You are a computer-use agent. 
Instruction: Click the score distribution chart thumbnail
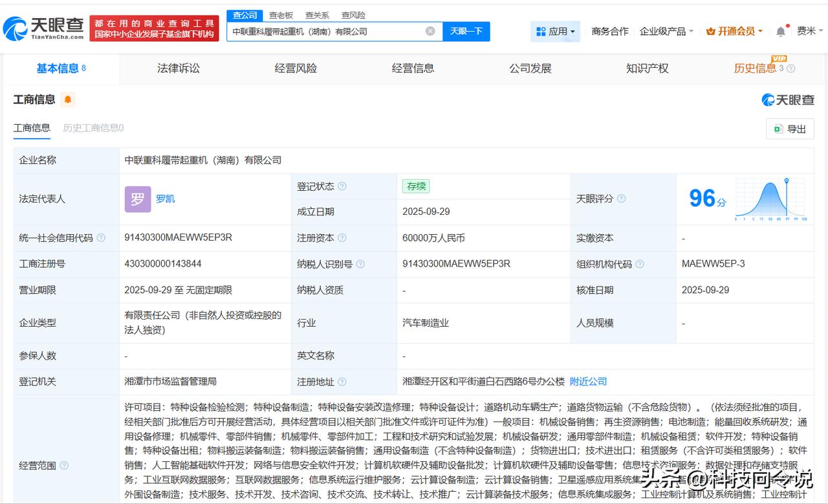[770, 199]
